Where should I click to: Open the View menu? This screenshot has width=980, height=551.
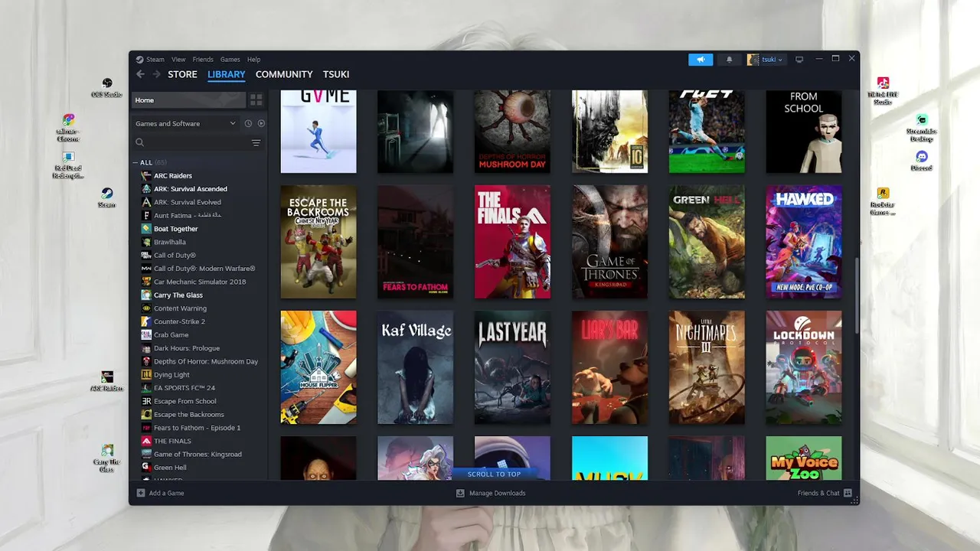coord(178,59)
